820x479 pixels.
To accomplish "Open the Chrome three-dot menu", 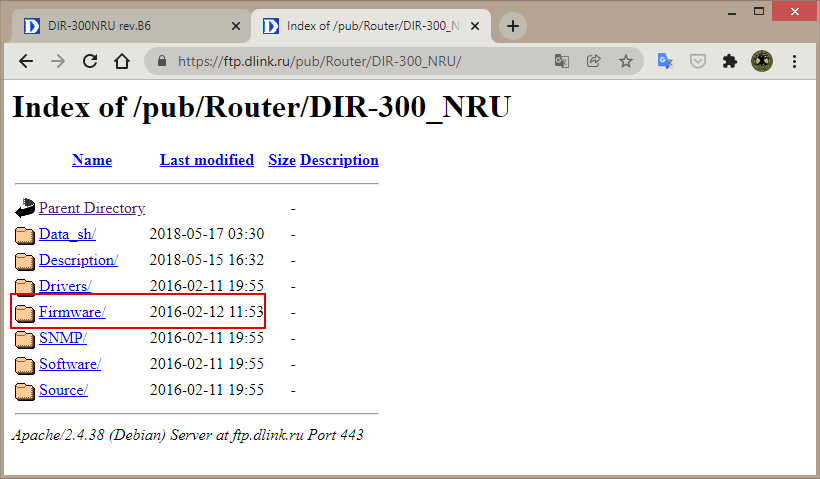I will coord(794,61).
